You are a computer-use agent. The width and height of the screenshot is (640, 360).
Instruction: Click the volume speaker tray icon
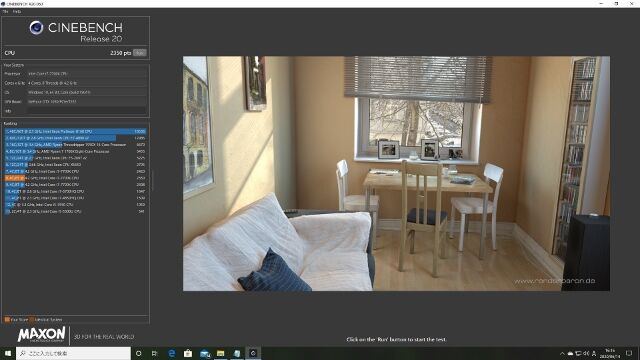pyautogui.click(x=586, y=353)
